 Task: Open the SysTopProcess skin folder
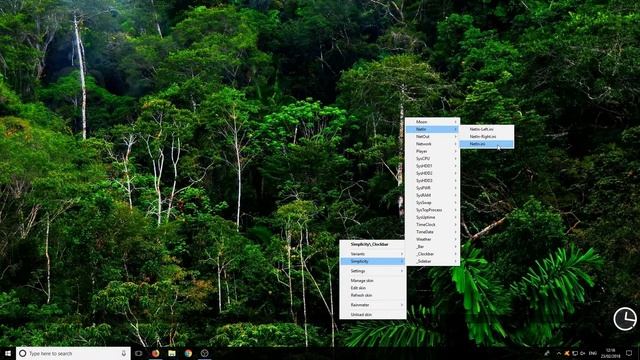click(x=432, y=210)
